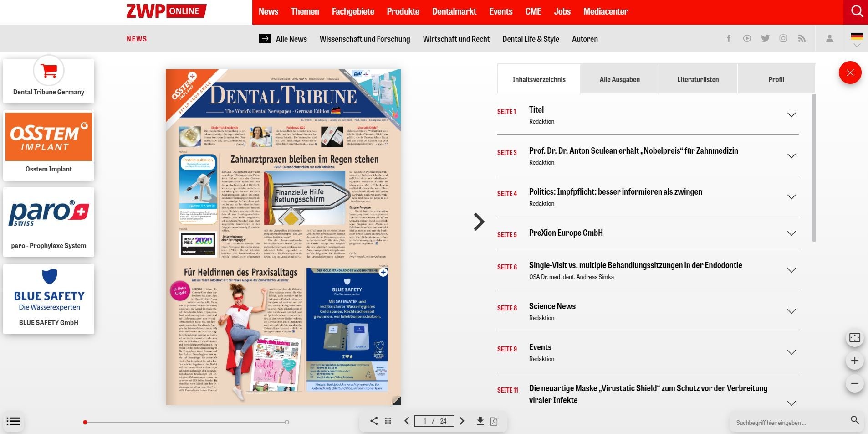Click the red page slider handle
868x434 pixels.
(x=85, y=422)
